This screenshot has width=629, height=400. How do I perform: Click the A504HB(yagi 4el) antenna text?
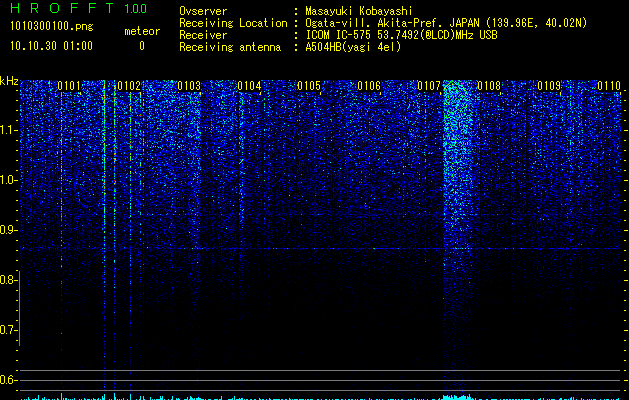coord(353,47)
